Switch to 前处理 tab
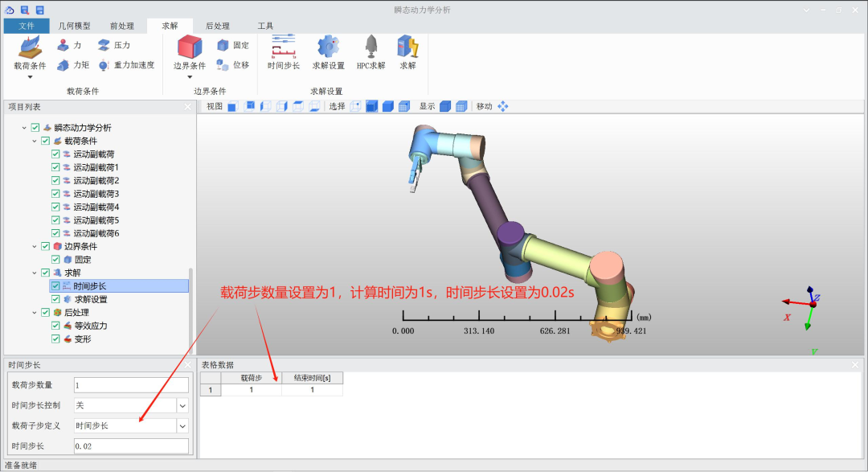 [x=122, y=26]
